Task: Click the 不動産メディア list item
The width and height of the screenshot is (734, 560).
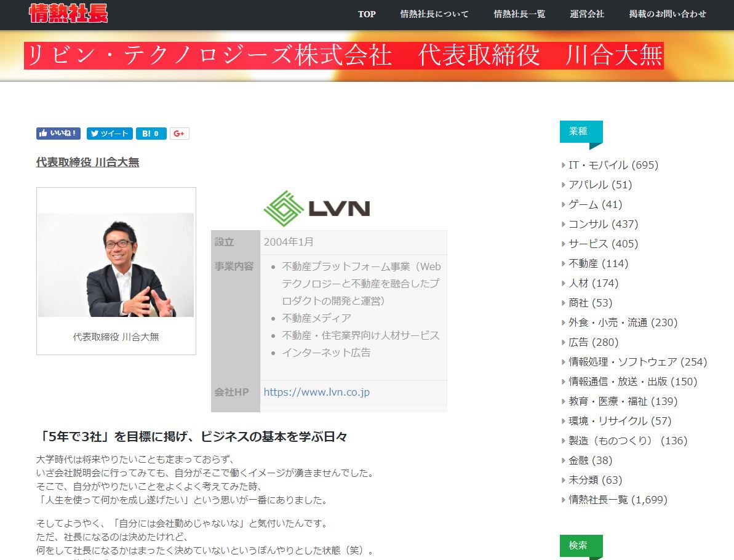Action: point(316,318)
